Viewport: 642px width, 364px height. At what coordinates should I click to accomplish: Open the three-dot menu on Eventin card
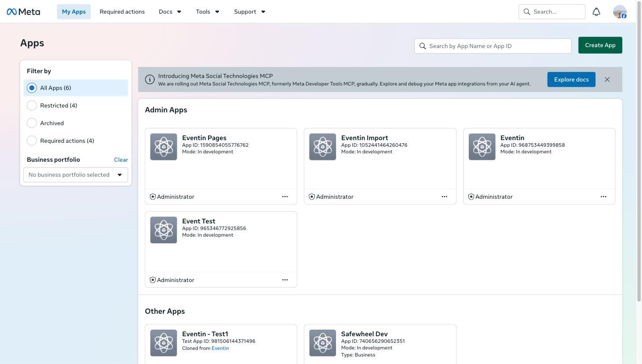click(604, 197)
